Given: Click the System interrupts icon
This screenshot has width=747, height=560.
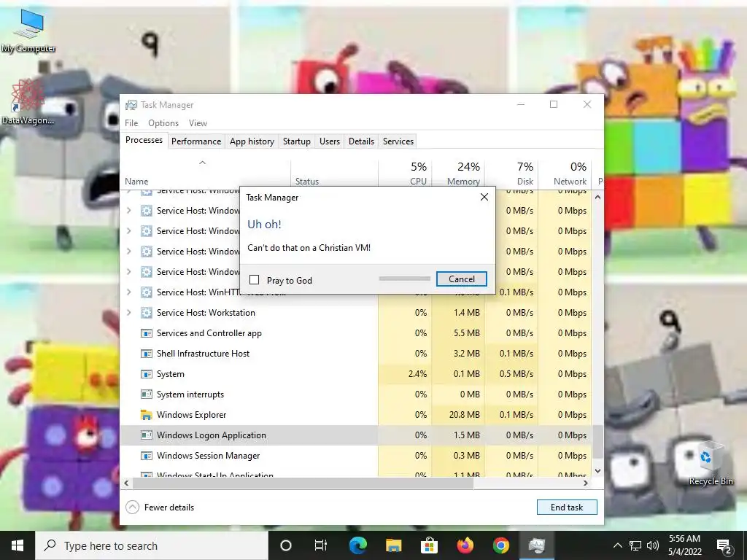Looking at the screenshot, I should tap(146, 394).
